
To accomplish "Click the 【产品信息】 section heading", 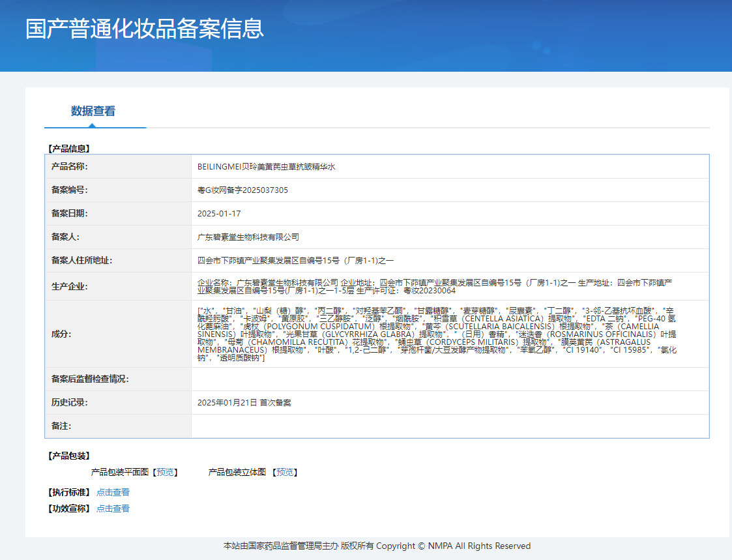I will point(68,149).
